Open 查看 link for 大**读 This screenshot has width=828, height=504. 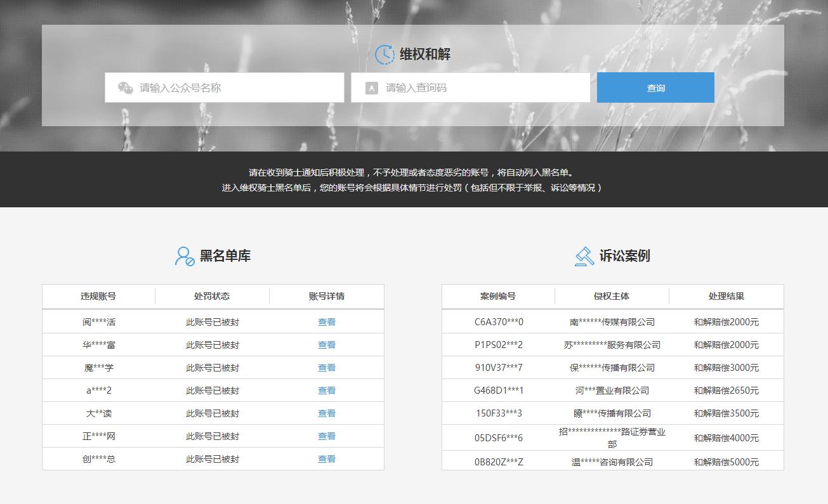[327, 413]
